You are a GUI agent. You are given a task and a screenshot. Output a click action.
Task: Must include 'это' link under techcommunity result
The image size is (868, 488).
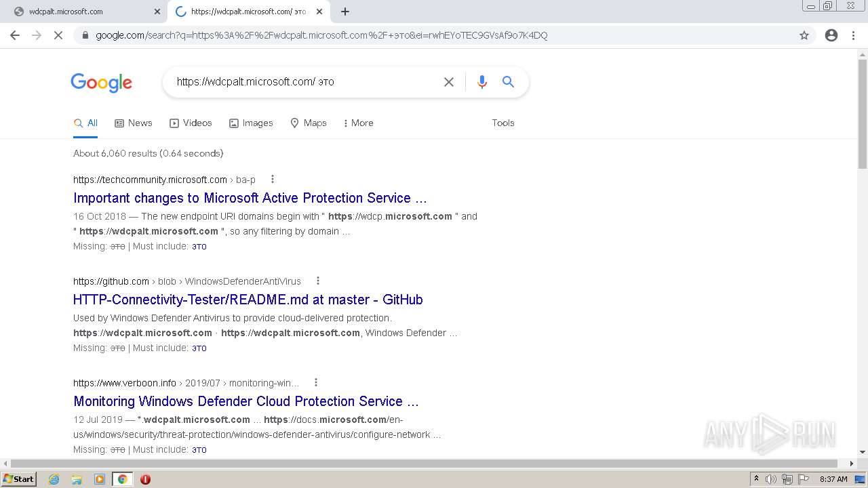[199, 247]
